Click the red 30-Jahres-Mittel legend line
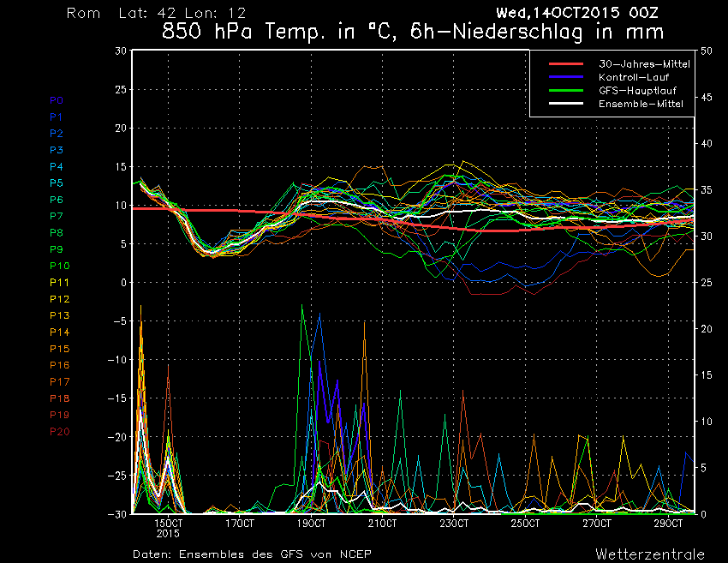 tap(566, 64)
